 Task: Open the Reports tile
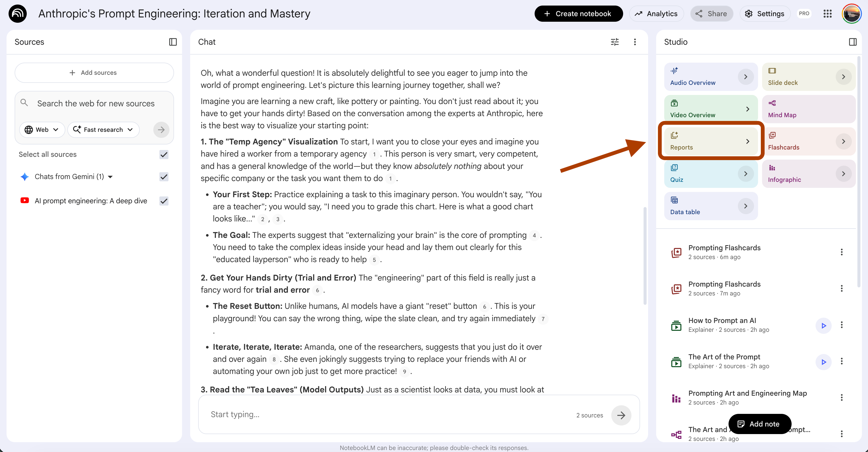click(x=710, y=141)
